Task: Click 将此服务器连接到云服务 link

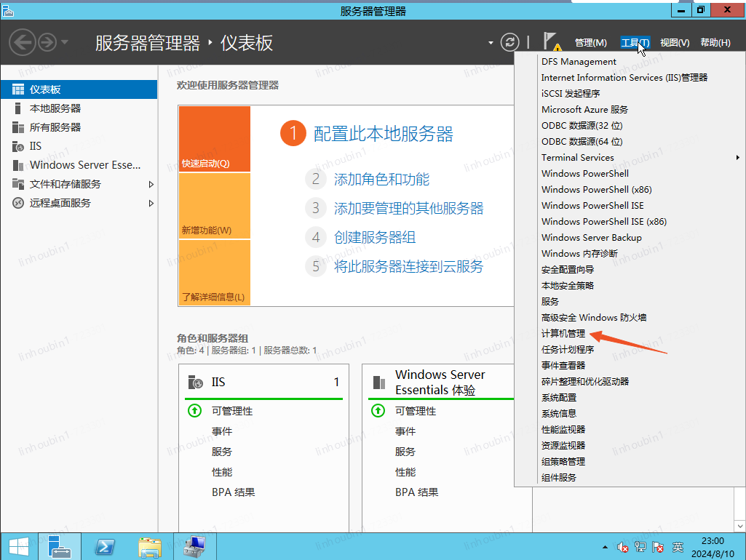Action: (x=409, y=266)
